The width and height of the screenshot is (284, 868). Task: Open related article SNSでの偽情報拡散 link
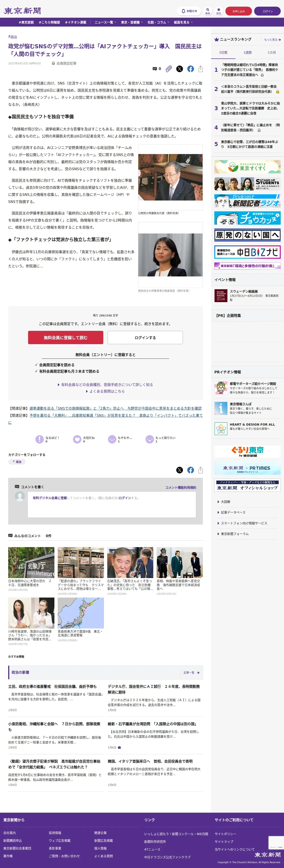coord(115,408)
